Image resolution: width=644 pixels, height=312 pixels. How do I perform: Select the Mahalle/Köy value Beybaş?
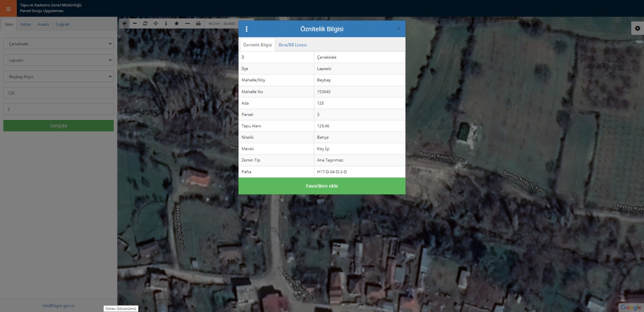pos(324,80)
